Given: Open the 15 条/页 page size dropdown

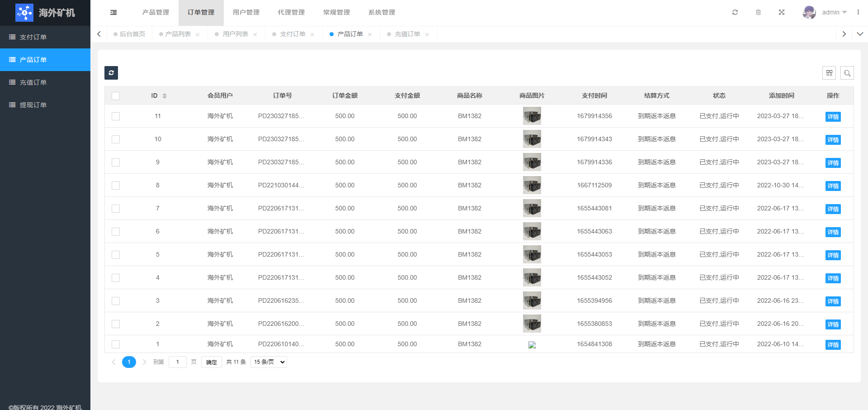Looking at the screenshot, I should tap(269, 362).
